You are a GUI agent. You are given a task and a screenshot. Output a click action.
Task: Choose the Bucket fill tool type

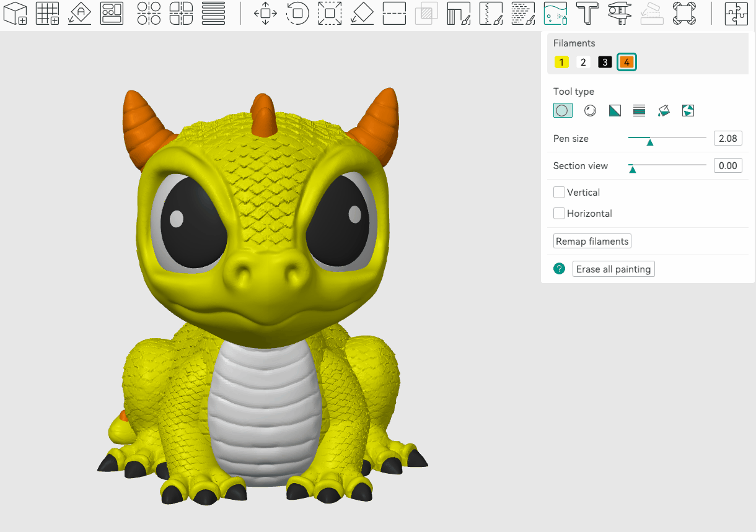click(664, 111)
